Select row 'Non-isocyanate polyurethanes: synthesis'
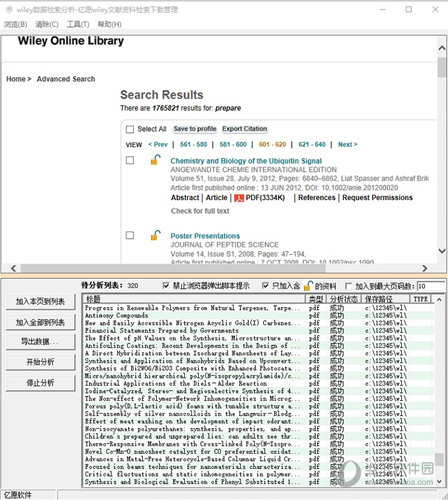448x500 pixels. click(258, 429)
